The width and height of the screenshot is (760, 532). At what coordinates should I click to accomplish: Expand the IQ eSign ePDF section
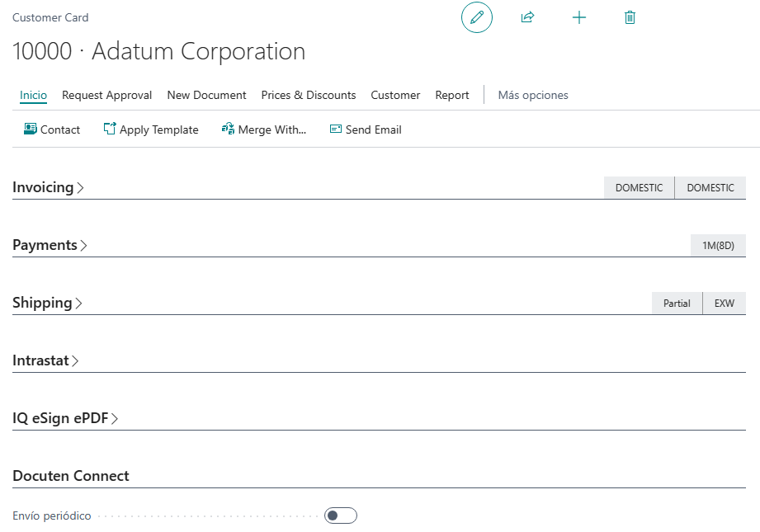(x=65, y=418)
